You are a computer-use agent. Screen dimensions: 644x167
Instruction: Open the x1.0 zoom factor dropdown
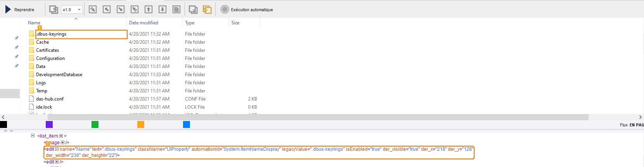click(79, 10)
